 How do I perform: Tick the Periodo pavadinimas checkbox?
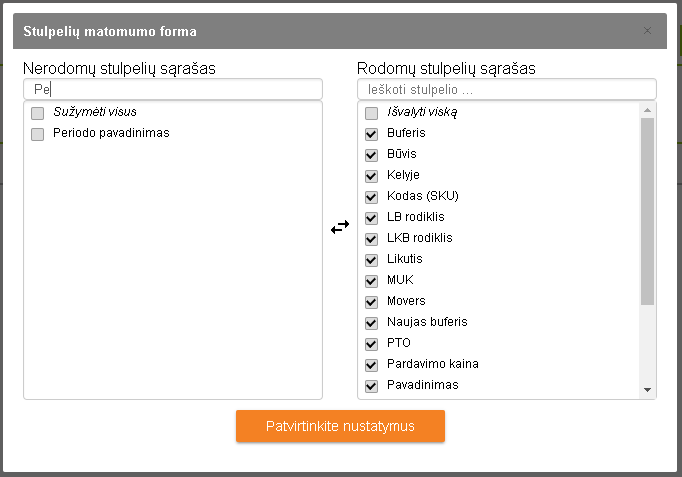click(38, 134)
